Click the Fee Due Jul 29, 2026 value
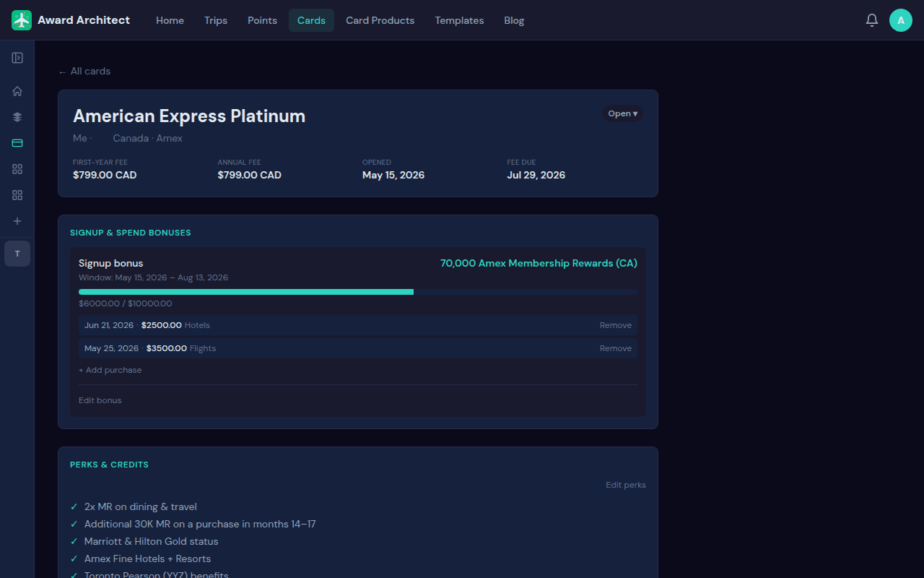The width and height of the screenshot is (924, 578). [x=536, y=175]
